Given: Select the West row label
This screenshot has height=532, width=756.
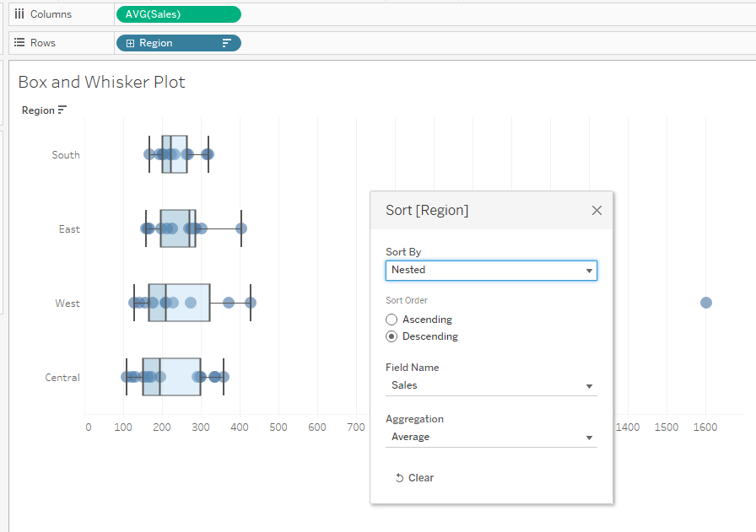Looking at the screenshot, I should [67, 304].
